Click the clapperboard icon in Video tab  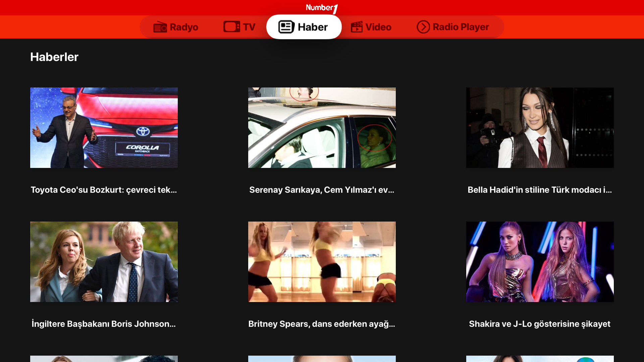pos(357,27)
